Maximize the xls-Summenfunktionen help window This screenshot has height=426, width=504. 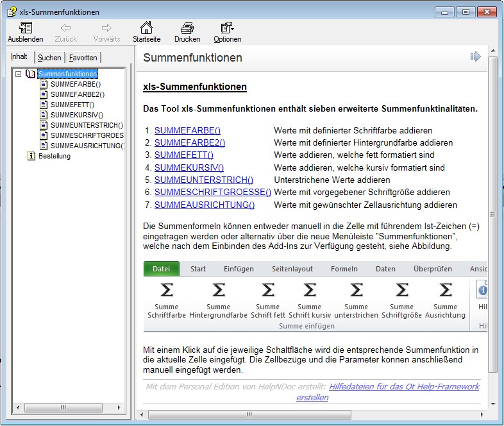(466, 12)
